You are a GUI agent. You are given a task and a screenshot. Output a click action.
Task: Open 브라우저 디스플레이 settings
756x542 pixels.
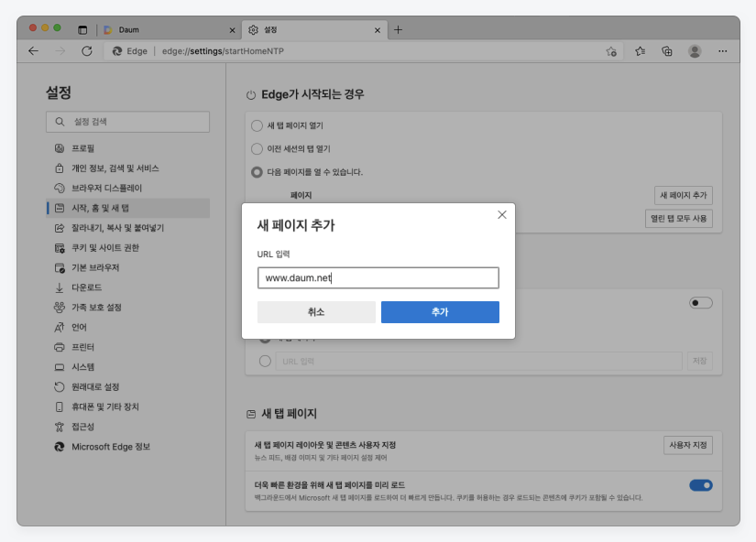(127, 188)
